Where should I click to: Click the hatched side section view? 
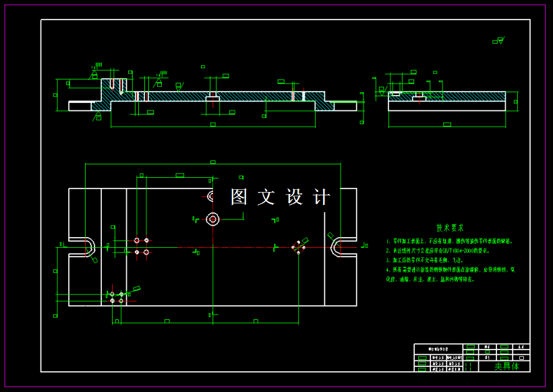click(447, 101)
